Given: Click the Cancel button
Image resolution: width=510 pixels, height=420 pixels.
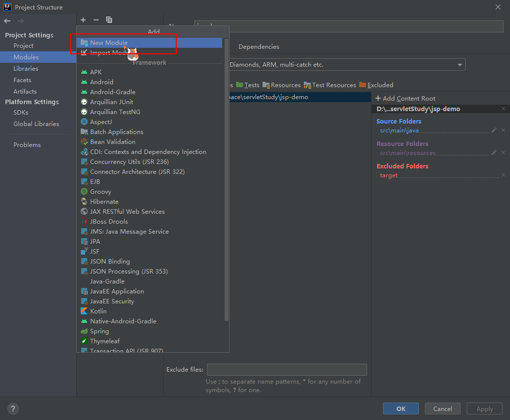Looking at the screenshot, I should (442, 409).
